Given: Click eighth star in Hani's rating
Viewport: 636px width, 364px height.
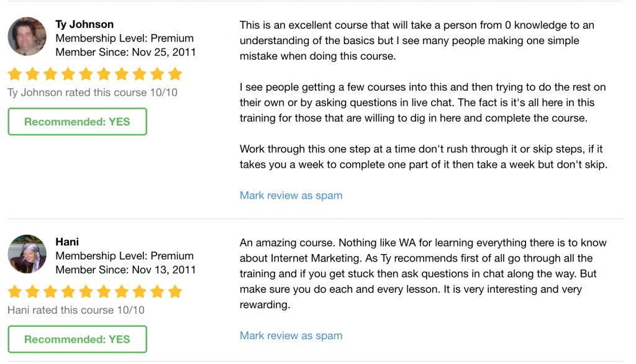Looking at the screenshot, I should pyautogui.click(x=140, y=291).
